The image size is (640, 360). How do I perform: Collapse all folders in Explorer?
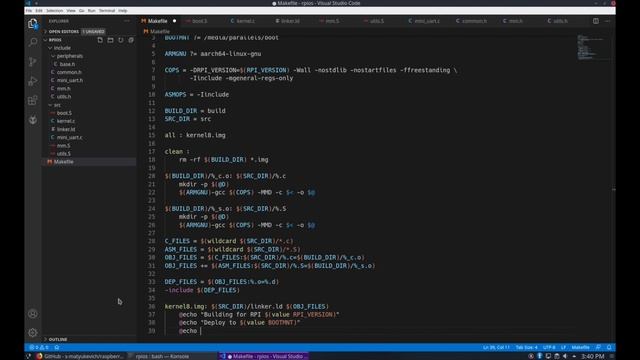click(131, 40)
